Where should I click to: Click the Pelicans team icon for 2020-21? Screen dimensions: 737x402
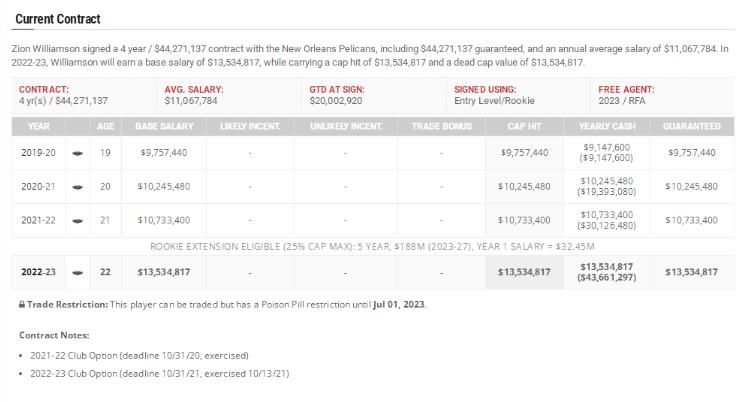point(78,187)
